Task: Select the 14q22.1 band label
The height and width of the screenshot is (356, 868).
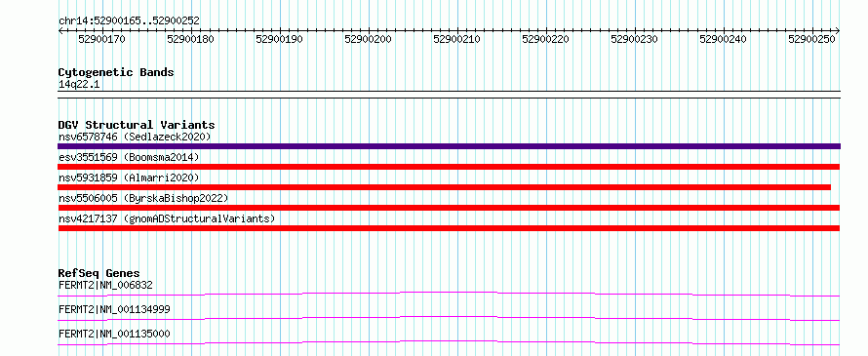Action: click(79, 85)
